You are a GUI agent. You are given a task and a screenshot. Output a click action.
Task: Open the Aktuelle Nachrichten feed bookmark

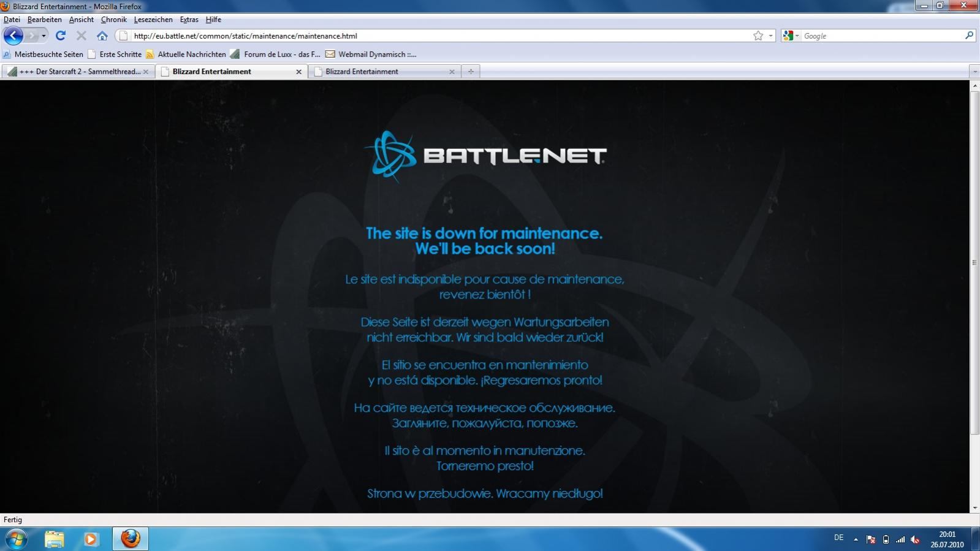point(186,54)
